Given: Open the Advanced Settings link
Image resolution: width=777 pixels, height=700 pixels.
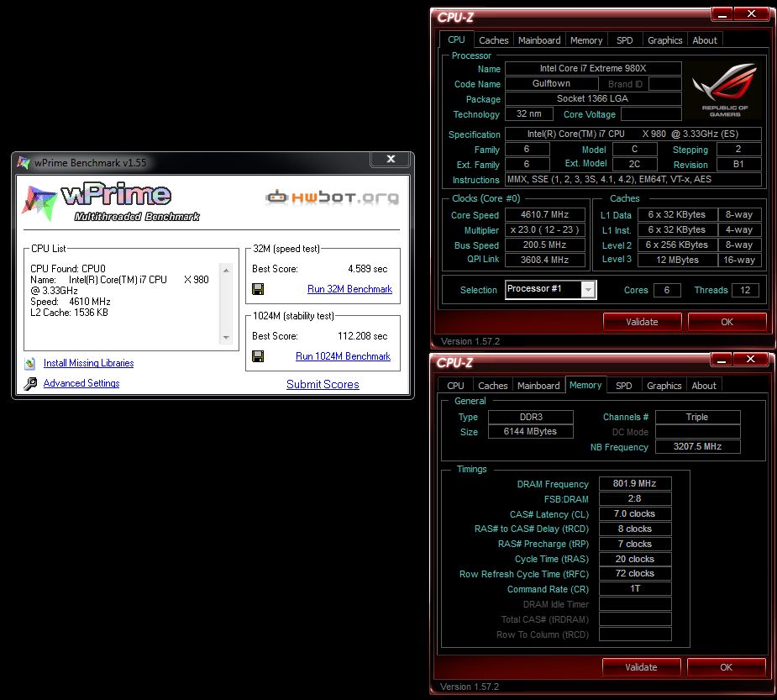Looking at the screenshot, I should 81,383.
